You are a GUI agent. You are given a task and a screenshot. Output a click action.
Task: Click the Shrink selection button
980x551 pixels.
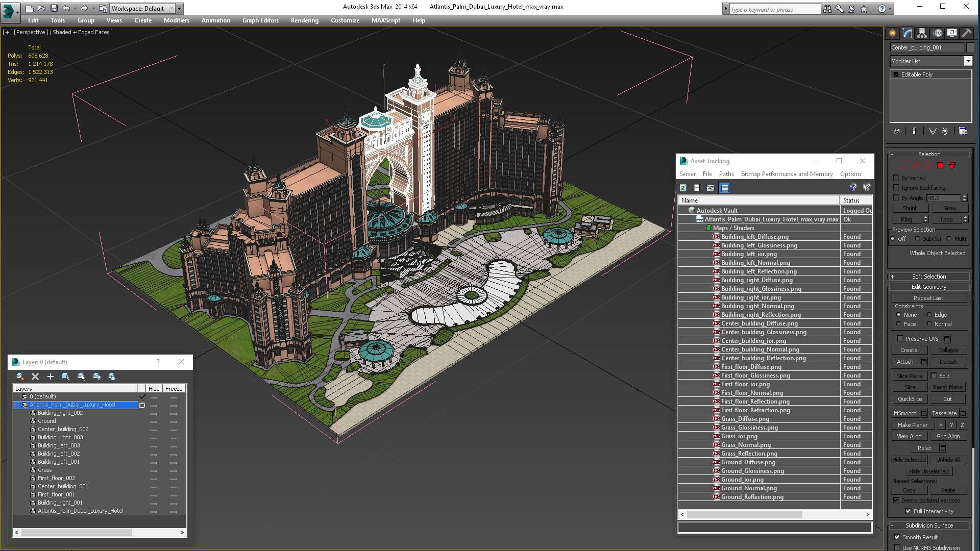(910, 208)
